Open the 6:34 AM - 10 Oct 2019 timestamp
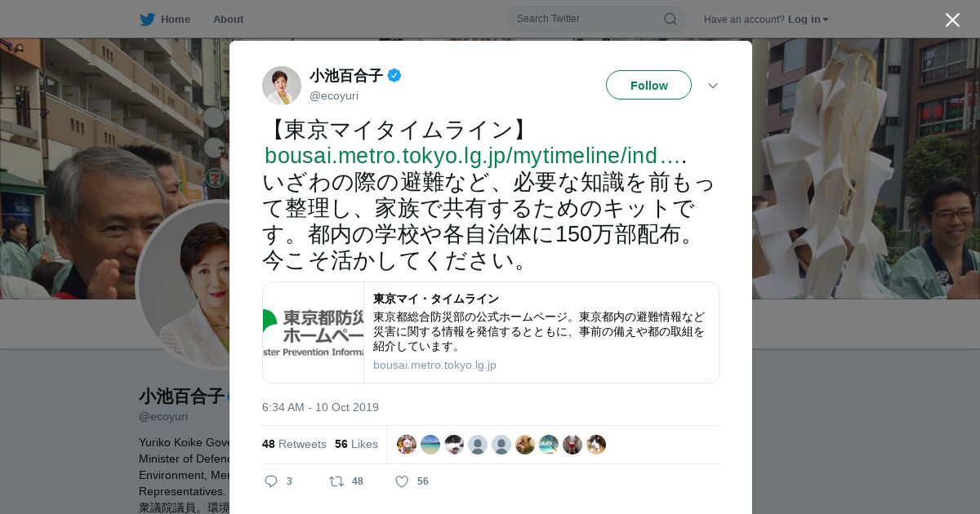Viewport: 980px width, 514px height. pyautogui.click(x=320, y=407)
